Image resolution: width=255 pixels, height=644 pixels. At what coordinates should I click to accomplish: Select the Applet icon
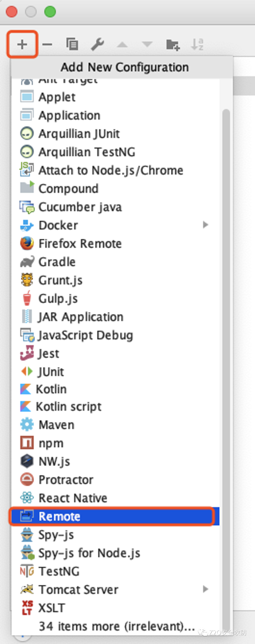click(27, 96)
